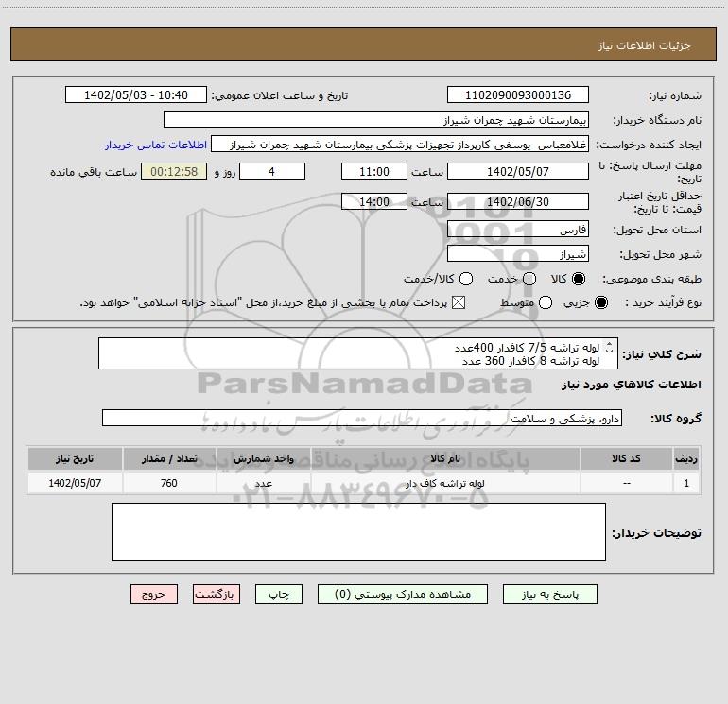Select the کالا radio button
Viewport: 728px width, 704px height.
click(579, 279)
